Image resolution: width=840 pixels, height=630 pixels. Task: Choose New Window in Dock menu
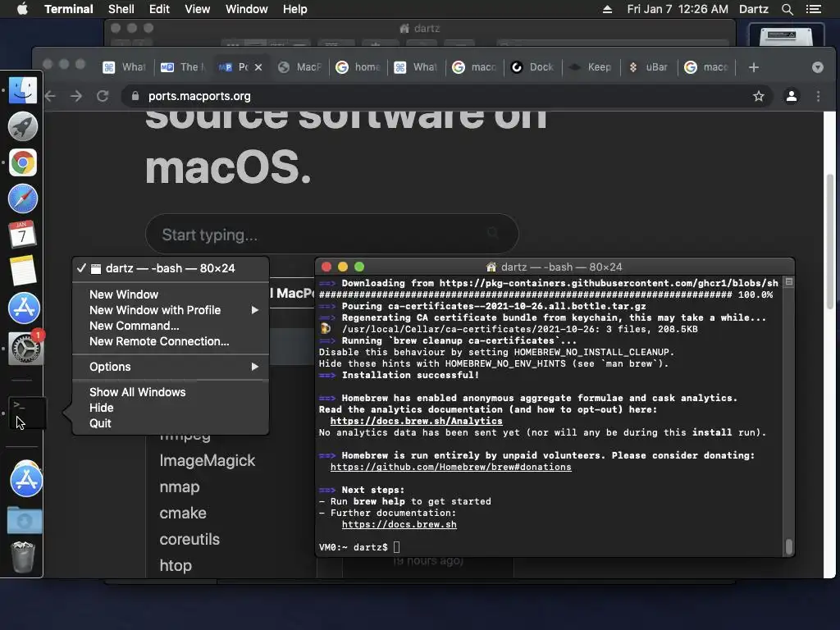171,294
